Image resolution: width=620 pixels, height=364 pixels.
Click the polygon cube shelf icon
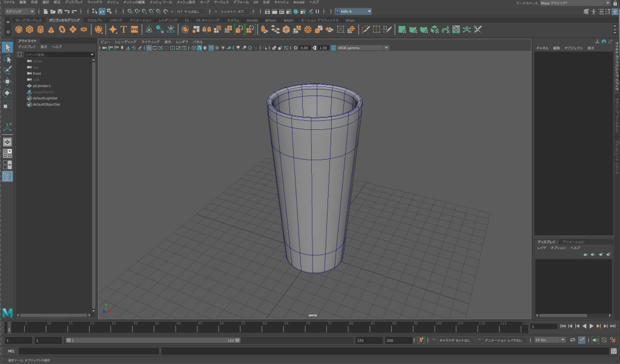pos(29,29)
